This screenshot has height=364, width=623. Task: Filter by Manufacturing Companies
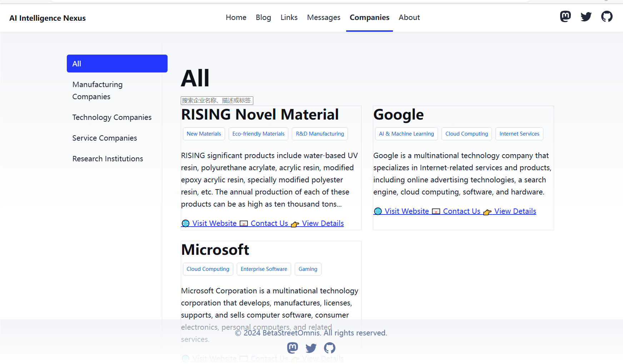click(x=98, y=91)
